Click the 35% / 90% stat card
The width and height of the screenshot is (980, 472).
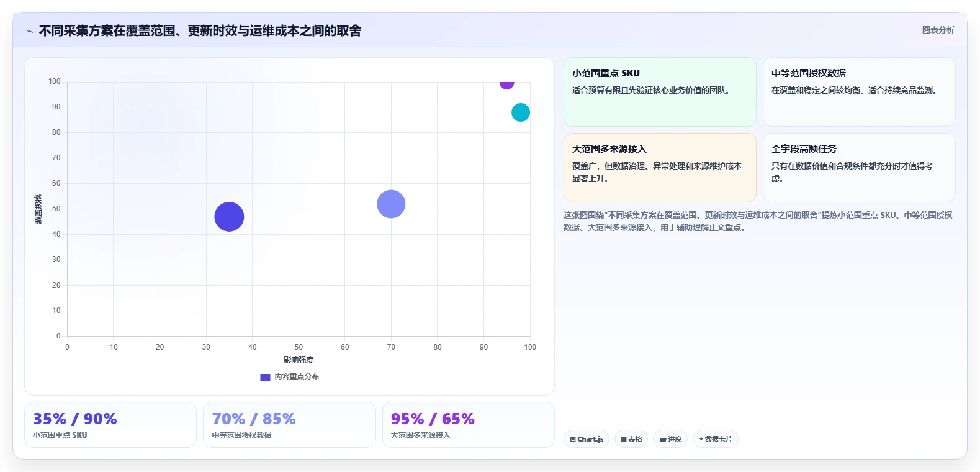[x=110, y=425]
